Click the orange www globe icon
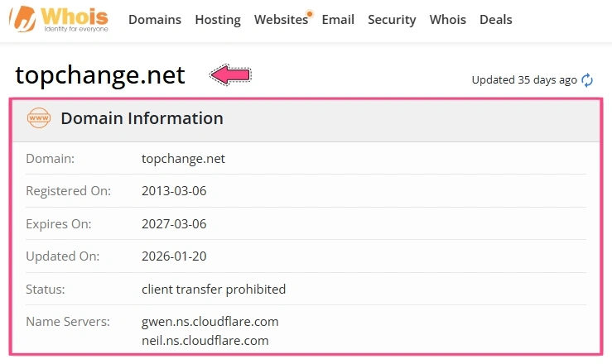 39,118
